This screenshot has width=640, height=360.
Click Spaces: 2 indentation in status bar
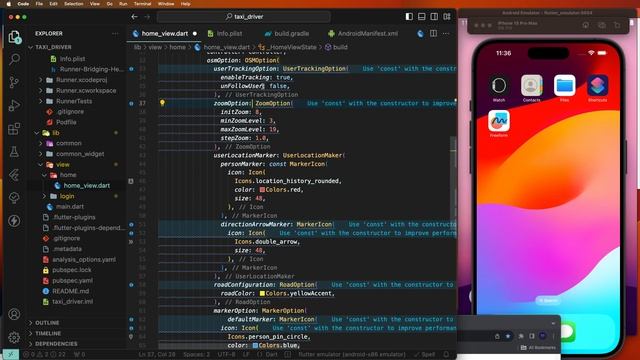(196, 355)
